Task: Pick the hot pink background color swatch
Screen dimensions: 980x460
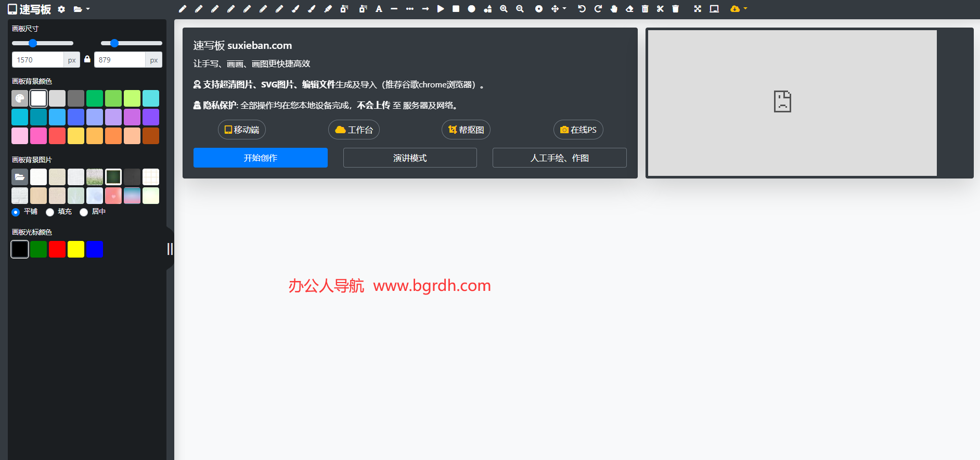Action: click(38, 136)
